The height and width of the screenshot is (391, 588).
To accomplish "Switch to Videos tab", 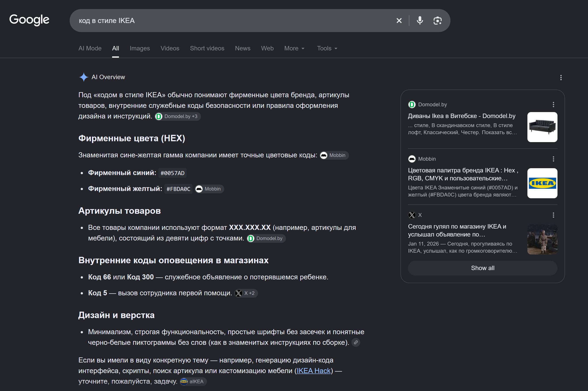I will coord(170,48).
